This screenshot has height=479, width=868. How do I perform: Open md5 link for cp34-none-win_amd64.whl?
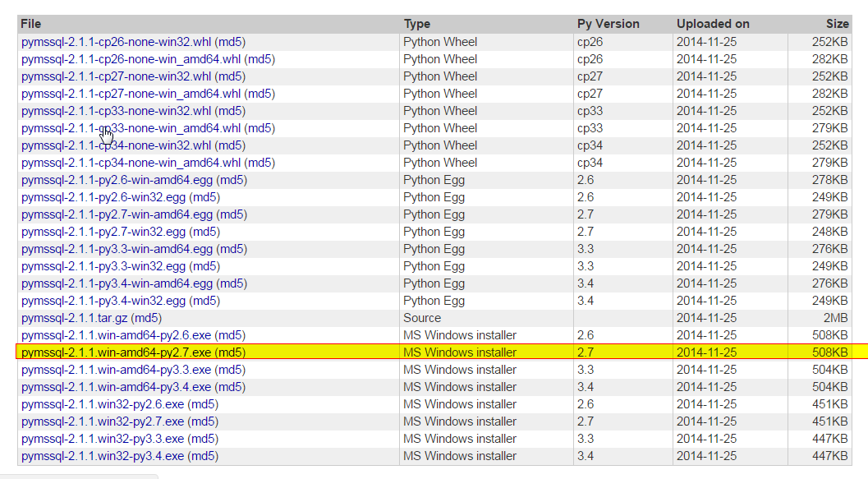[259, 162]
